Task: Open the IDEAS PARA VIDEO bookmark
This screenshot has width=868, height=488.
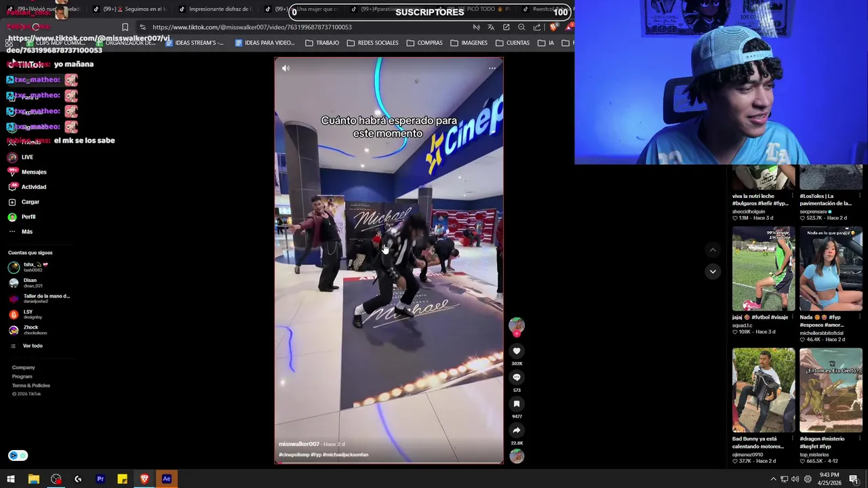Action: click(x=264, y=43)
